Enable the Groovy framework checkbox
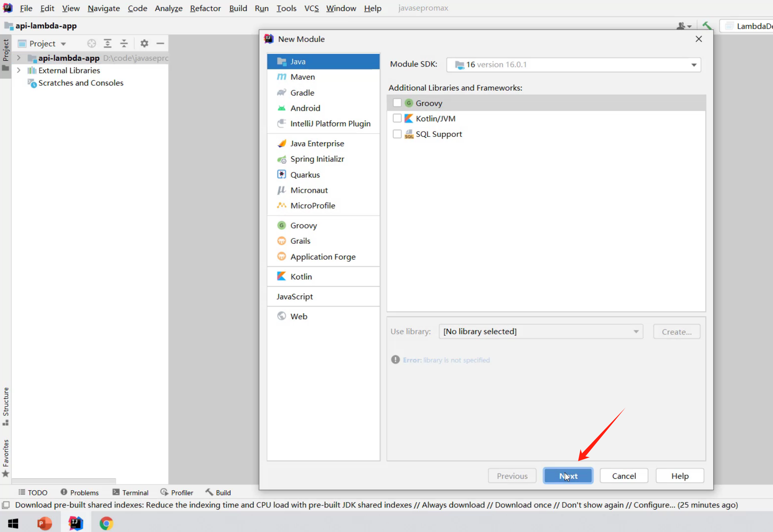 coord(397,103)
